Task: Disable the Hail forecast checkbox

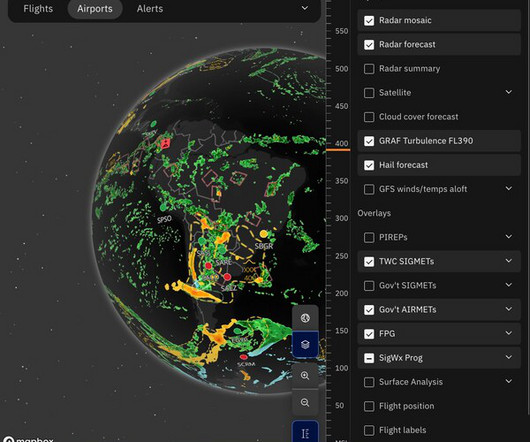Action: [x=369, y=165]
